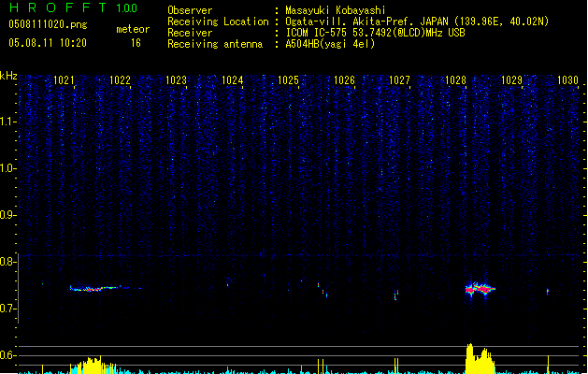
Task: Click the 1026 time marker
Action: pyautogui.click(x=344, y=79)
